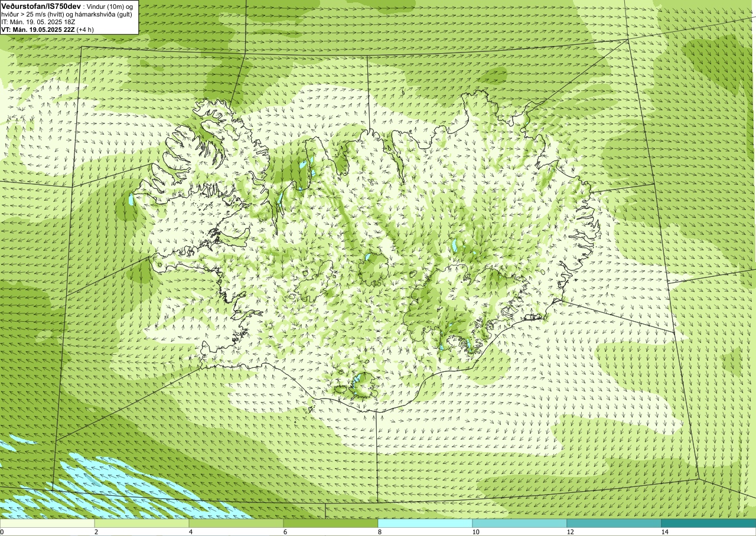Click the '12' label on the color scale
The height and width of the screenshot is (536, 756).
click(571, 532)
